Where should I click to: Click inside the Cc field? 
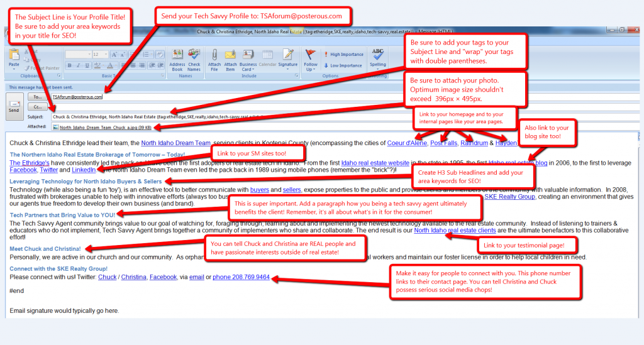[x=345, y=107]
